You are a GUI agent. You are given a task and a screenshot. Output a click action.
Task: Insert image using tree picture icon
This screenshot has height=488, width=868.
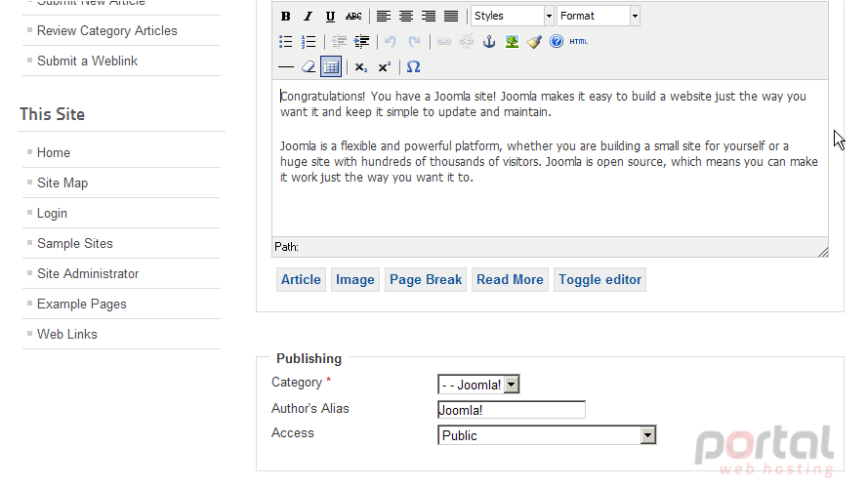tap(512, 42)
